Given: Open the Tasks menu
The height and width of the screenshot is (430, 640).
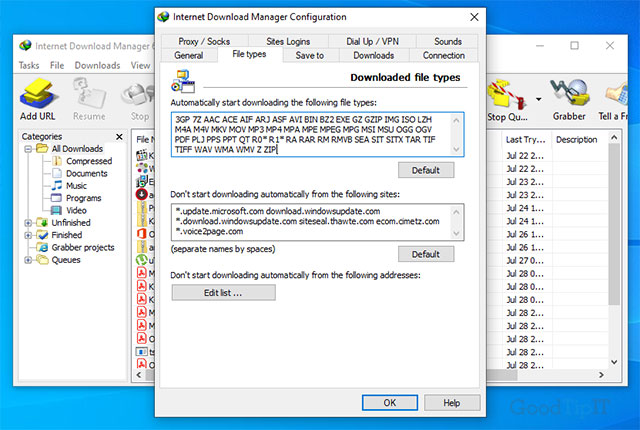Looking at the screenshot, I should (x=29, y=65).
